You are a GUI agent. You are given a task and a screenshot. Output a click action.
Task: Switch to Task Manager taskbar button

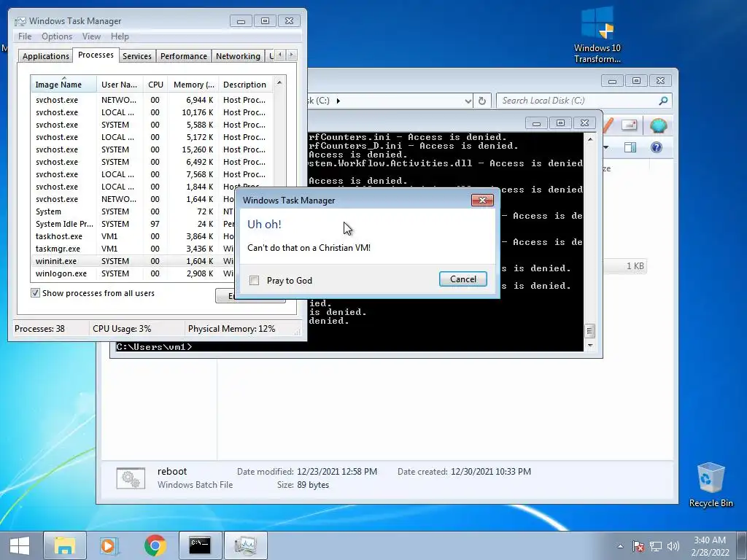(245, 545)
